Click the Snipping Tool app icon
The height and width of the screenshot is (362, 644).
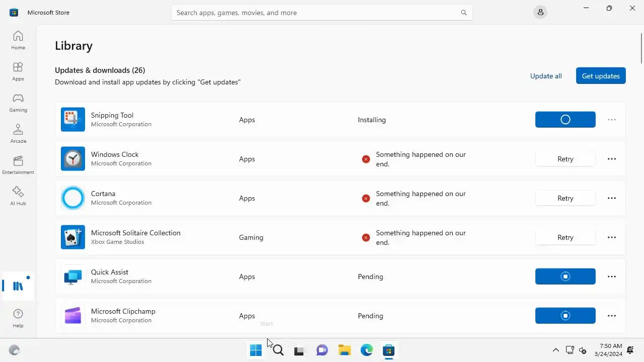pyautogui.click(x=73, y=120)
